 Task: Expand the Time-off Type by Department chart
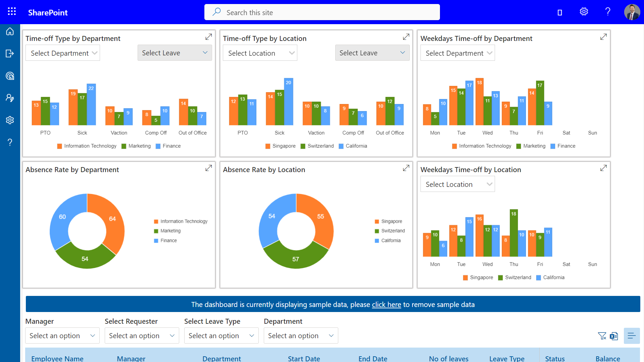tap(208, 37)
